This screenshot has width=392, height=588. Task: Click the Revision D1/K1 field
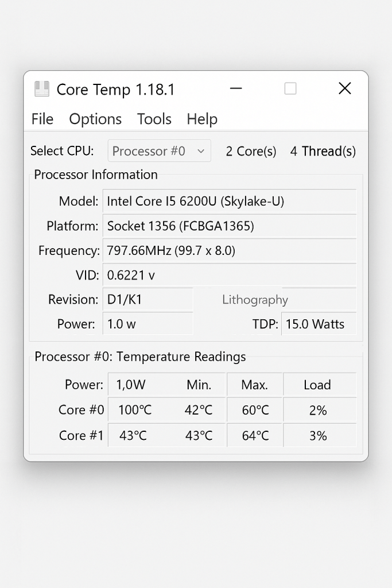[x=148, y=300]
